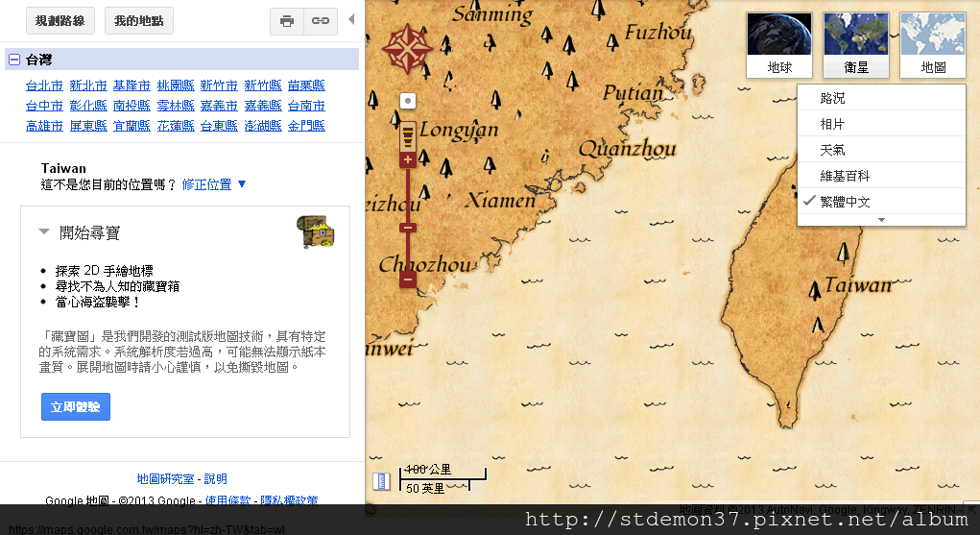Open the 宜蘭縣 link
The image size is (980, 535).
(131, 126)
